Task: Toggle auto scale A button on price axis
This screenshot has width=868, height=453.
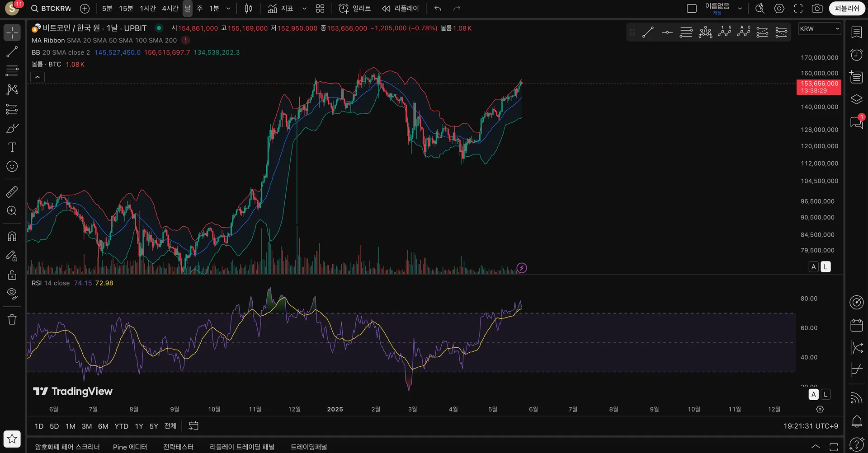Action: (x=814, y=267)
